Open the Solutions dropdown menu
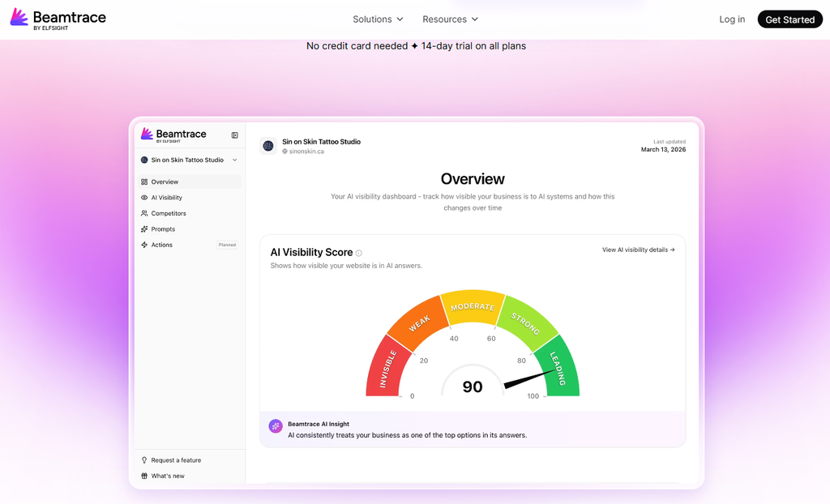The width and height of the screenshot is (830, 504). point(378,19)
